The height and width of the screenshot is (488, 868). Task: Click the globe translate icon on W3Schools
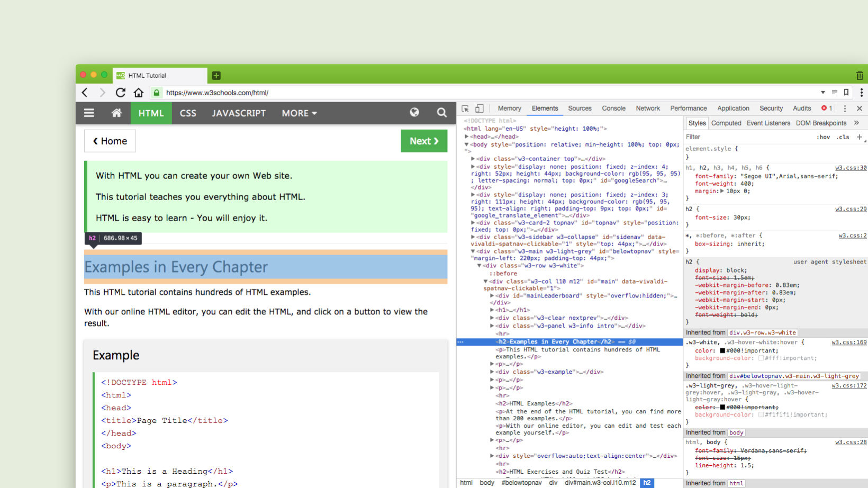coord(414,112)
